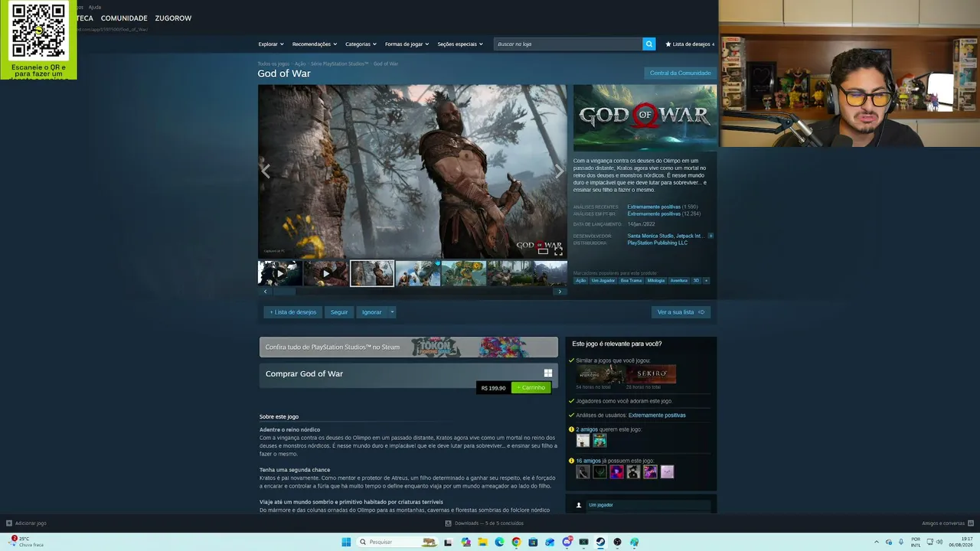
Task: Open Amigos e conversas panel
Action: pyautogui.click(x=946, y=523)
